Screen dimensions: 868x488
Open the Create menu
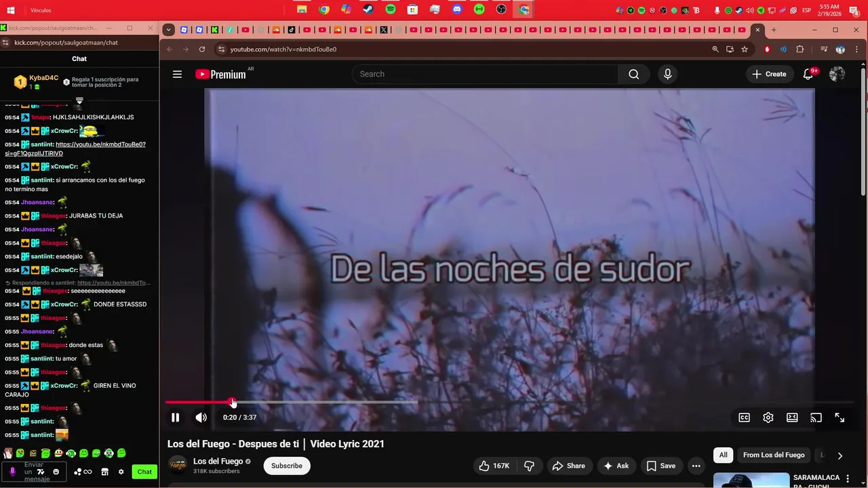pyautogui.click(x=769, y=74)
